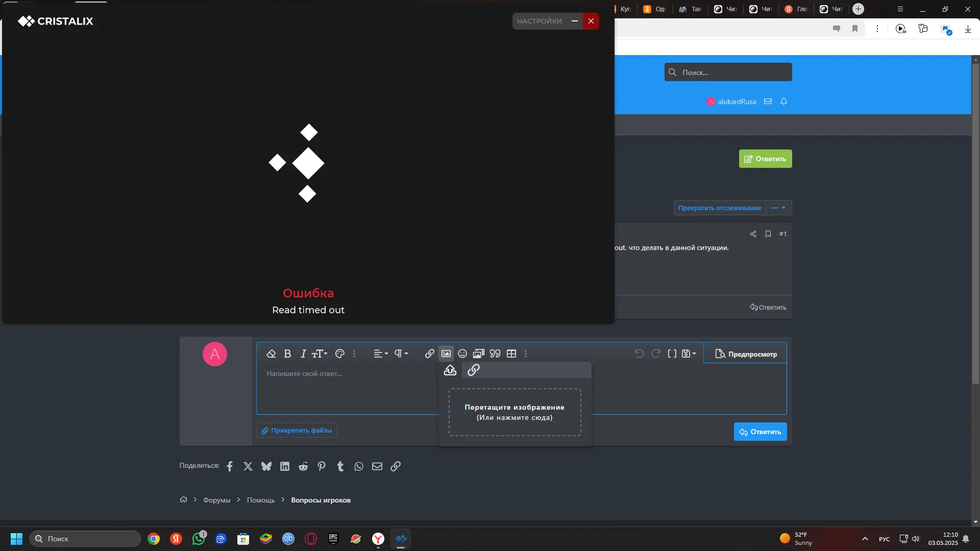The height and width of the screenshot is (551, 980).
Task: Click the insert image toolbar icon
Action: pos(446,354)
